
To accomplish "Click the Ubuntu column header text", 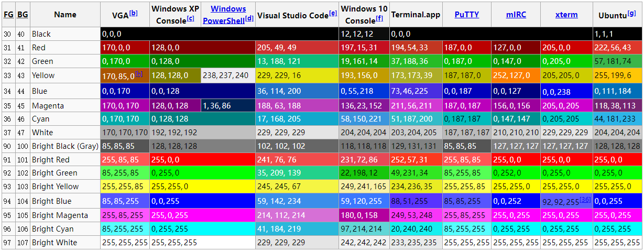I will click(x=613, y=16).
